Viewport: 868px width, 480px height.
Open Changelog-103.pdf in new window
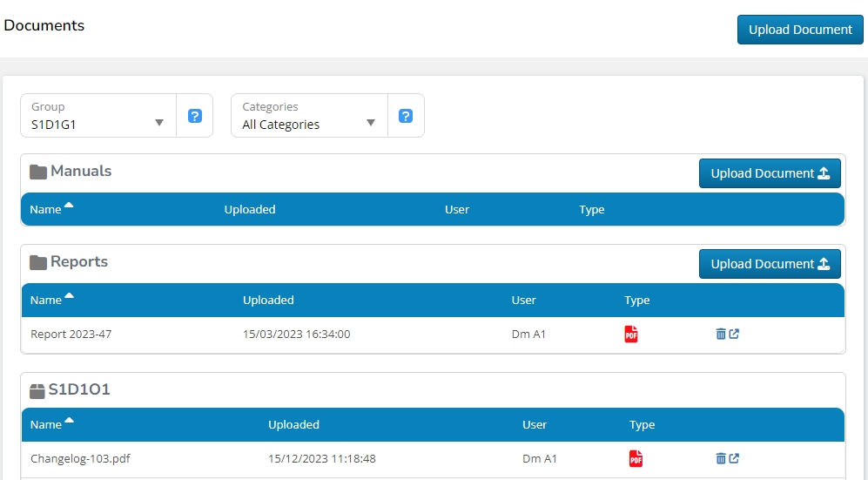(x=734, y=458)
